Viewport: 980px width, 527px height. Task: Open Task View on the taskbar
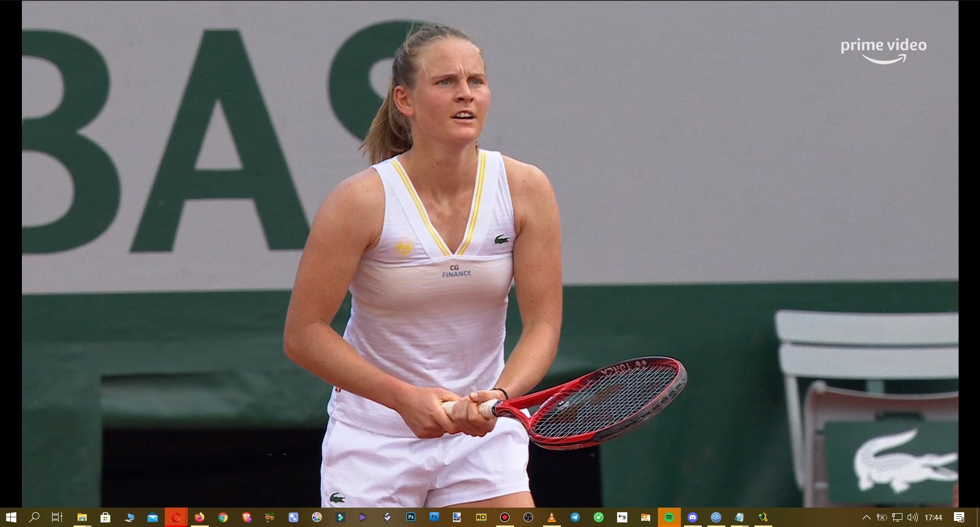coord(57,517)
